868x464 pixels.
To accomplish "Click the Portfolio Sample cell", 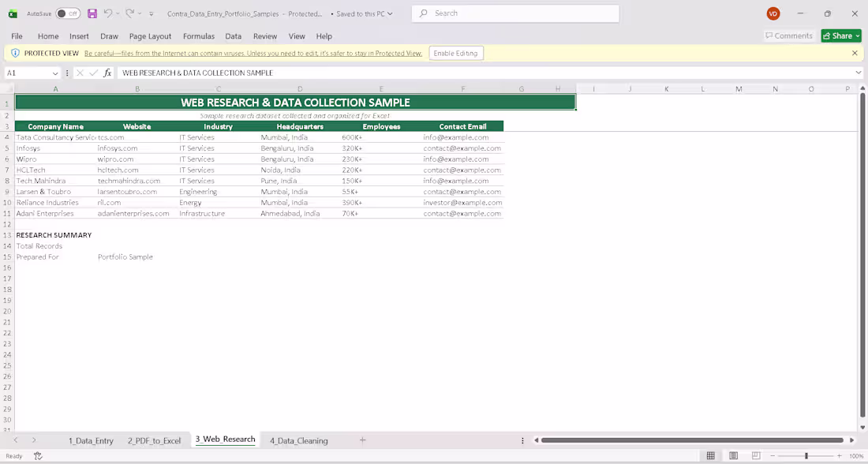I will coord(137,256).
